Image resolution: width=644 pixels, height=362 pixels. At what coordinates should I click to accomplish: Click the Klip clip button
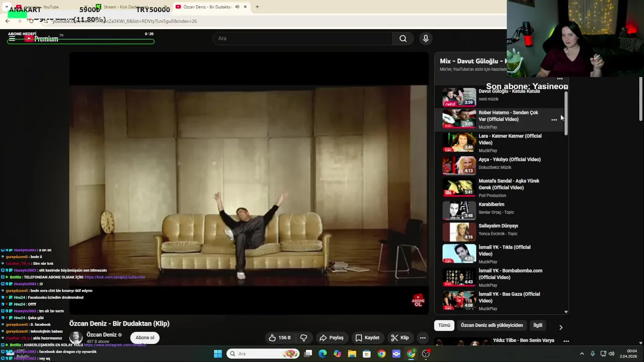pyautogui.click(x=400, y=338)
